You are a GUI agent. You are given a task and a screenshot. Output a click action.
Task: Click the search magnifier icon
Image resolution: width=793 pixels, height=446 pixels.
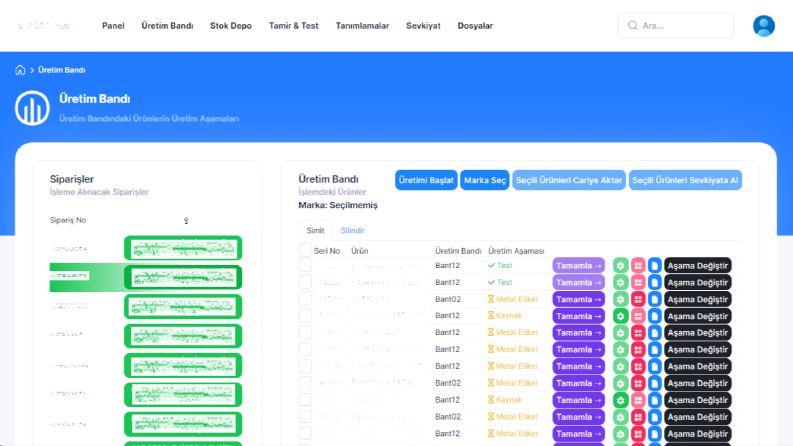click(x=633, y=25)
